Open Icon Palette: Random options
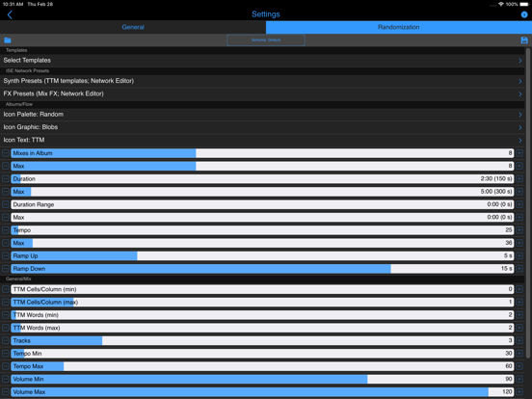 coord(262,115)
